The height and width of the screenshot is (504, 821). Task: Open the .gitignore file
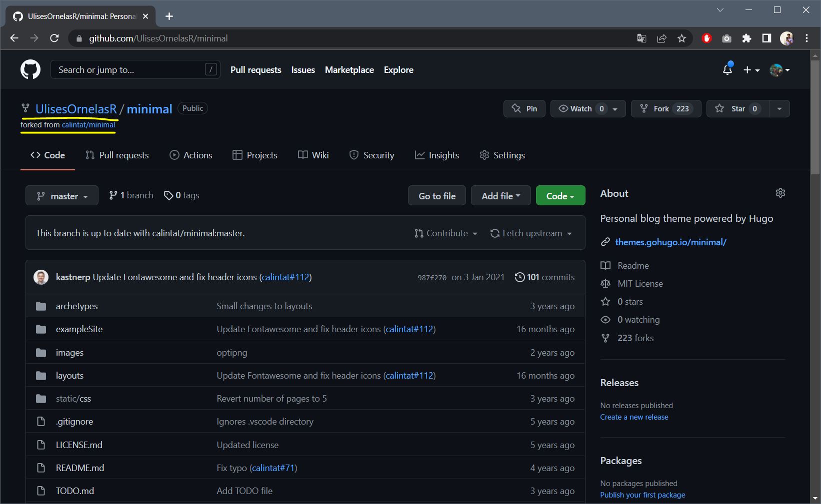[x=74, y=422]
